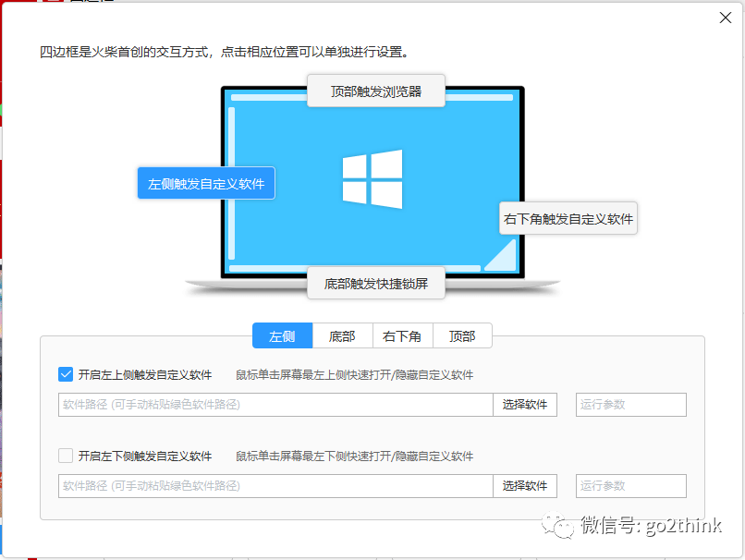Click lower 选择软件 button

(525, 486)
